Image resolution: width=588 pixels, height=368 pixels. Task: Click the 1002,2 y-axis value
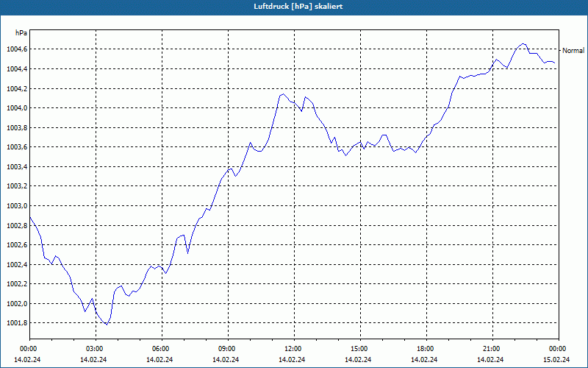click(x=16, y=284)
